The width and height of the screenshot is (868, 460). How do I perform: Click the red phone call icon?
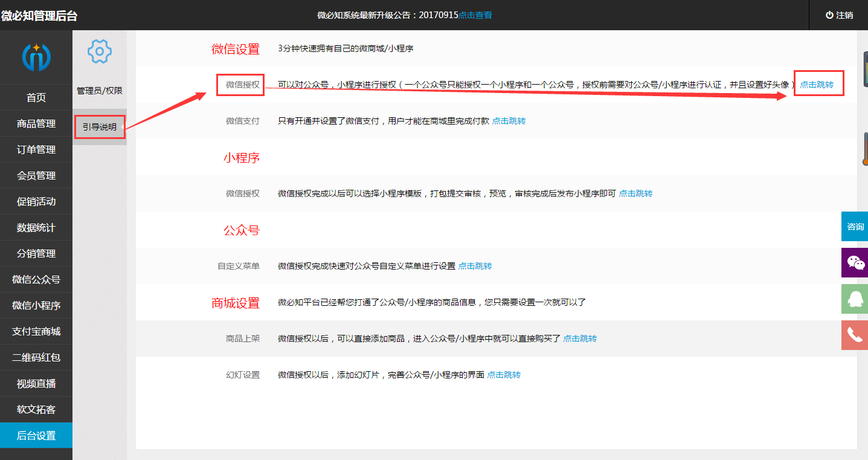pos(855,335)
